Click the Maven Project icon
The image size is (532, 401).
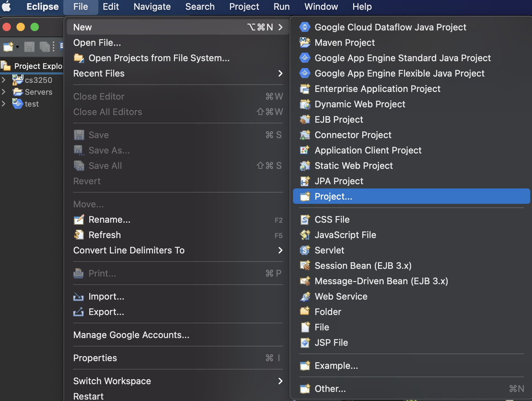(x=305, y=42)
